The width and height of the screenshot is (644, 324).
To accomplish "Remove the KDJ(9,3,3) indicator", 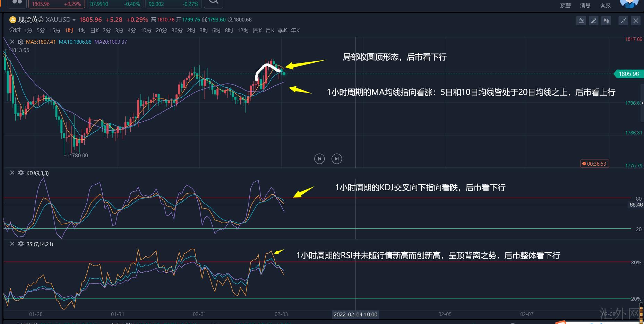I will (x=12, y=173).
